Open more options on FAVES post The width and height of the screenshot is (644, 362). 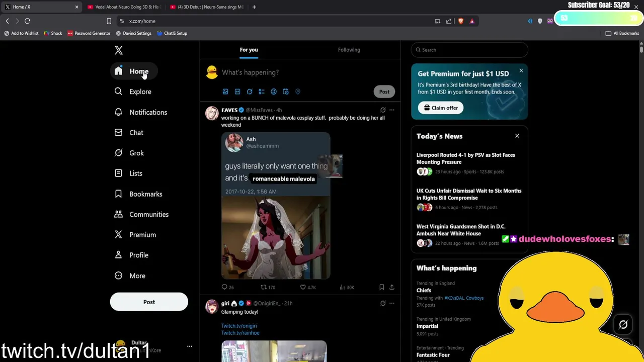click(x=392, y=110)
